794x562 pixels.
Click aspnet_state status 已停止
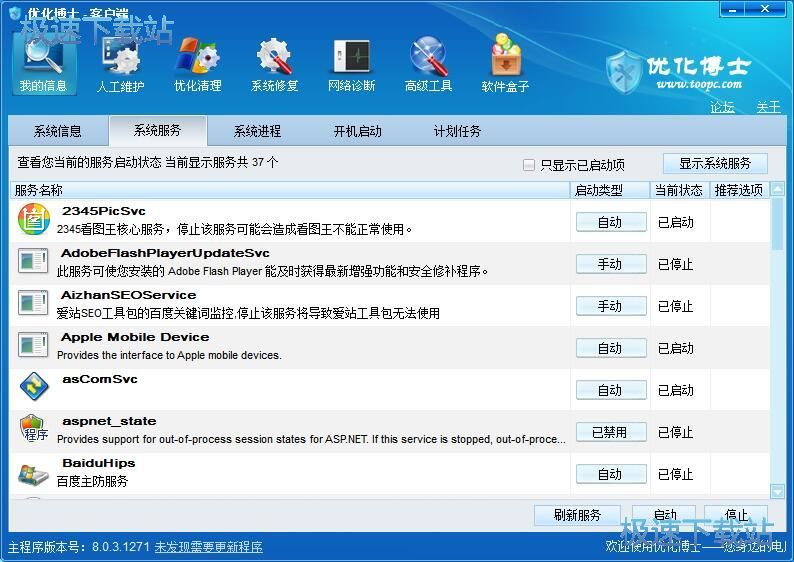pyautogui.click(x=676, y=432)
